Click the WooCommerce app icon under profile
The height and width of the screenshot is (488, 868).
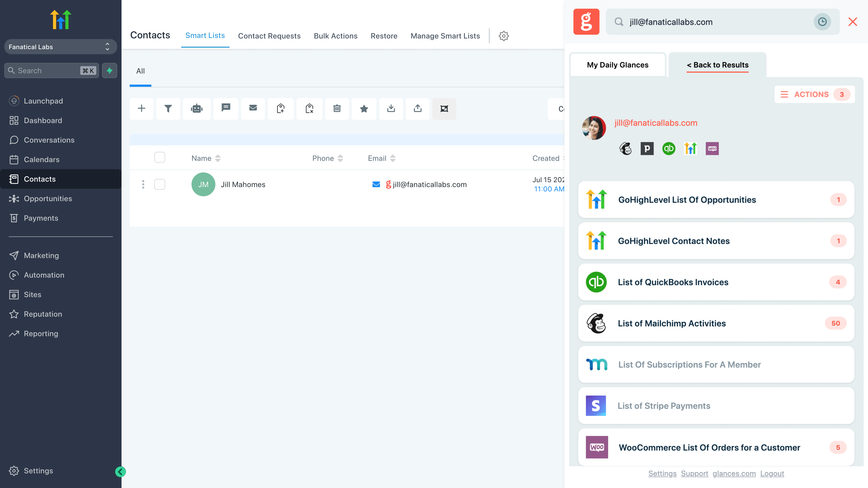pyautogui.click(x=712, y=149)
